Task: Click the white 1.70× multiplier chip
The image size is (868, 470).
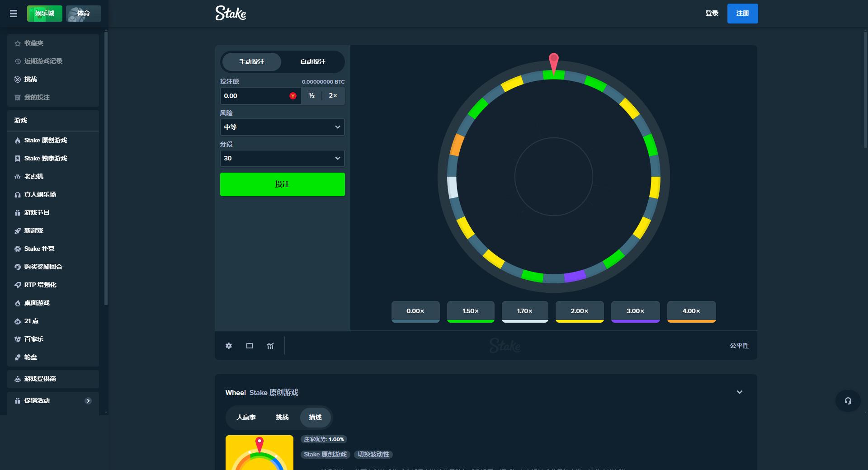Action: [525, 311]
